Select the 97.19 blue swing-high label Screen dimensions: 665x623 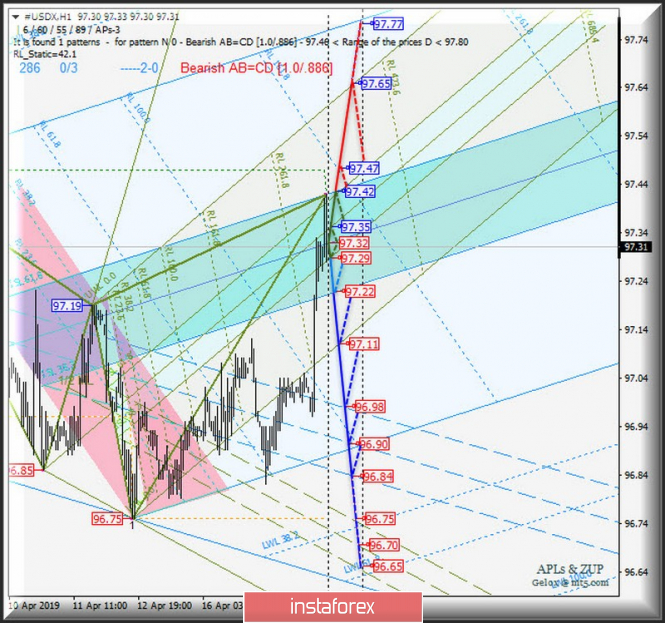click(67, 306)
